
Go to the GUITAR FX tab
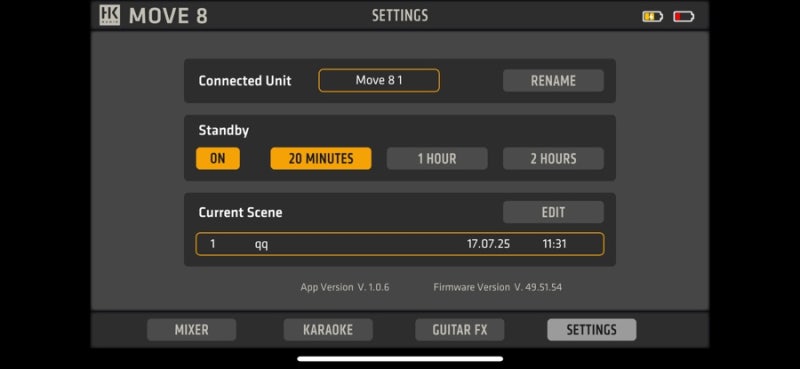(460, 330)
